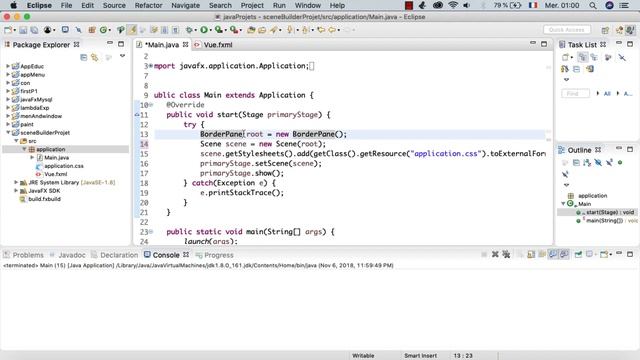This screenshot has width=640, height=360.
Task: Click Remove Launch icon in Console toolbar
Action: (495, 254)
